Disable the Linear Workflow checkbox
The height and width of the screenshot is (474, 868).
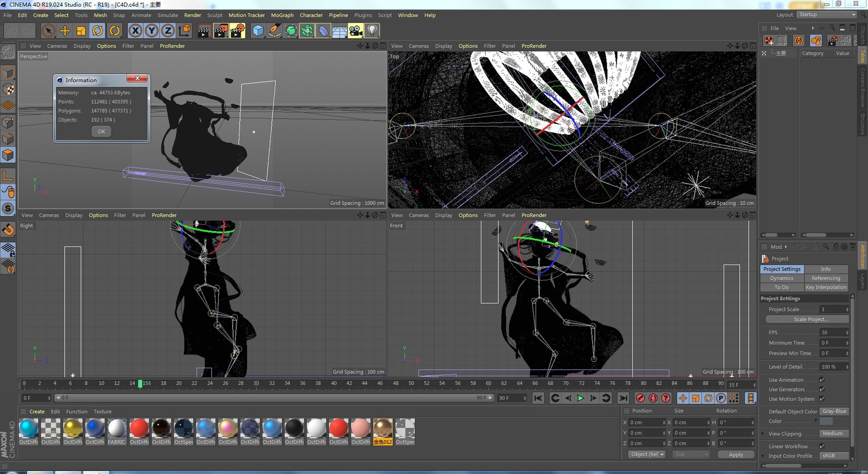(822, 446)
